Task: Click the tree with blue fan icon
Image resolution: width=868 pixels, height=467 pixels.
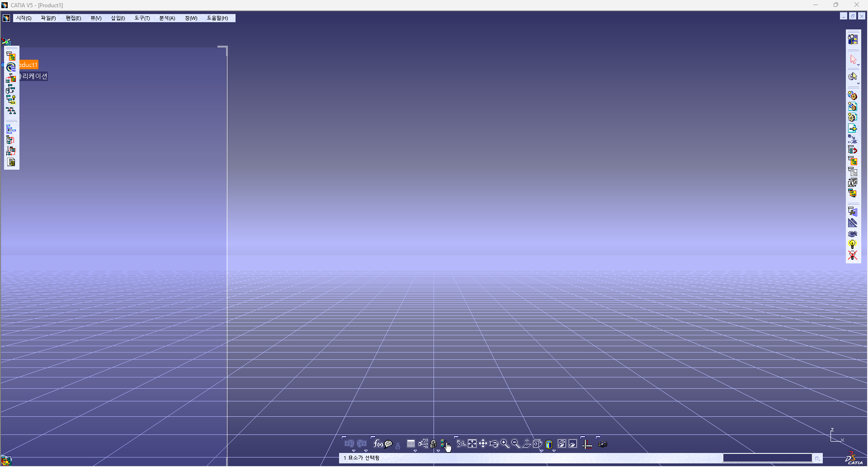Action: [853, 212]
